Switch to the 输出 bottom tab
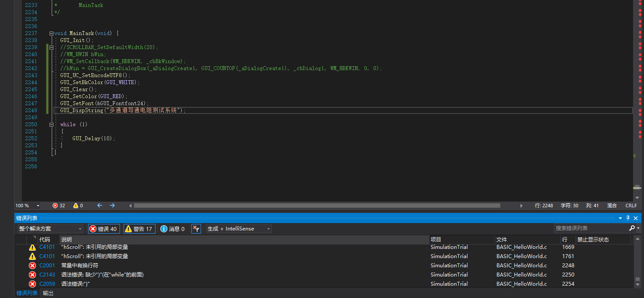The width and height of the screenshot is (644, 298). [48, 293]
